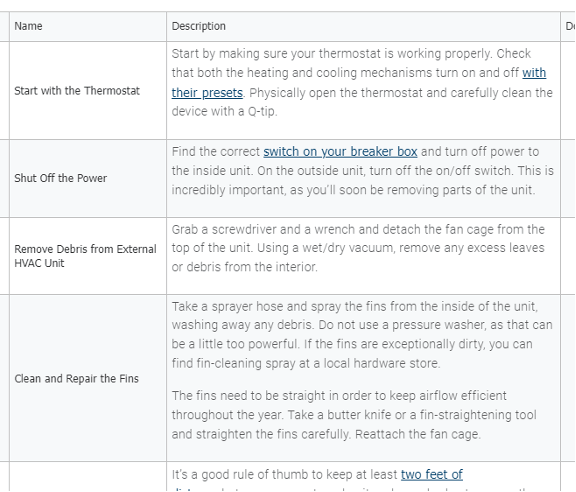This screenshot has height=492, width=576.
Task: Click the Name column header
Action: click(x=88, y=26)
